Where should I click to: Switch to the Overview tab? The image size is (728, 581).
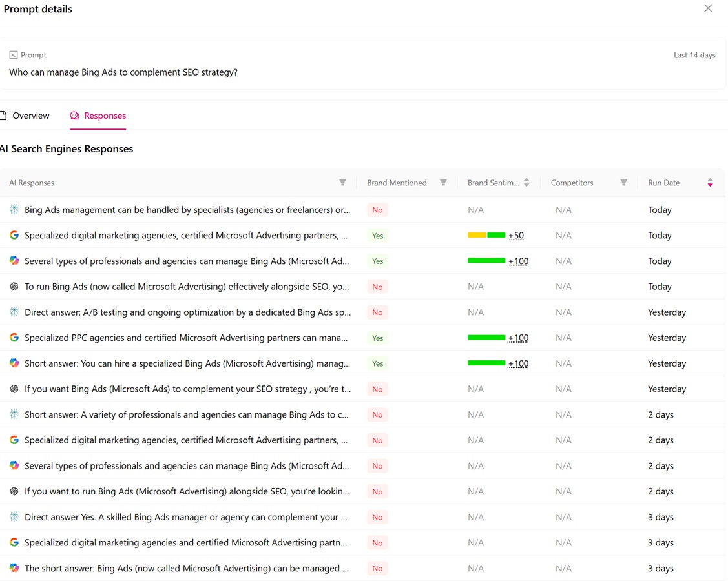click(26, 116)
